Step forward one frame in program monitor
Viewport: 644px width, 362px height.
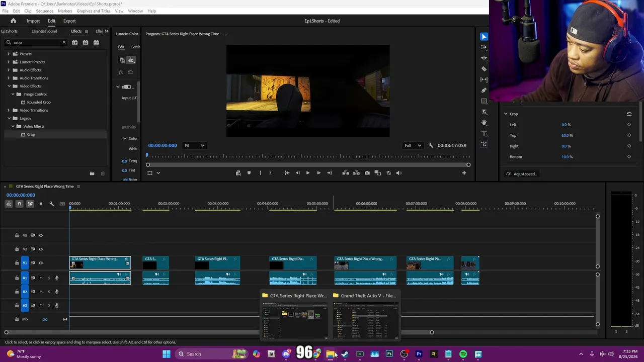click(x=318, y=173)
